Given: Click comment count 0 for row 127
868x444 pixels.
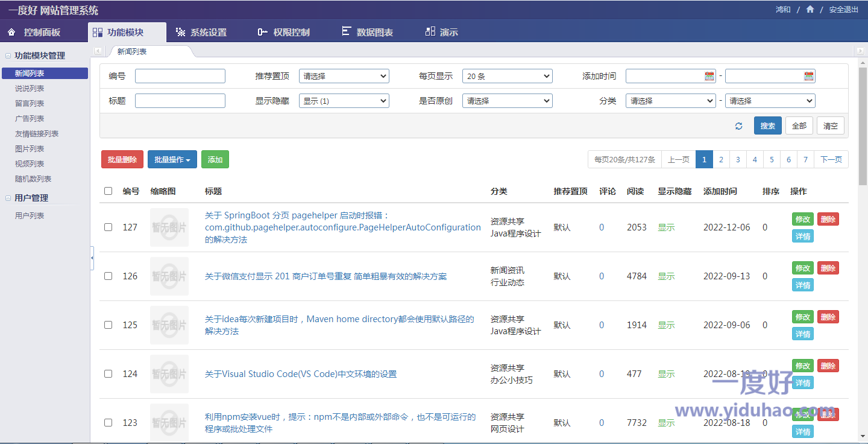Looking at the screenshot, I should 602,227.
